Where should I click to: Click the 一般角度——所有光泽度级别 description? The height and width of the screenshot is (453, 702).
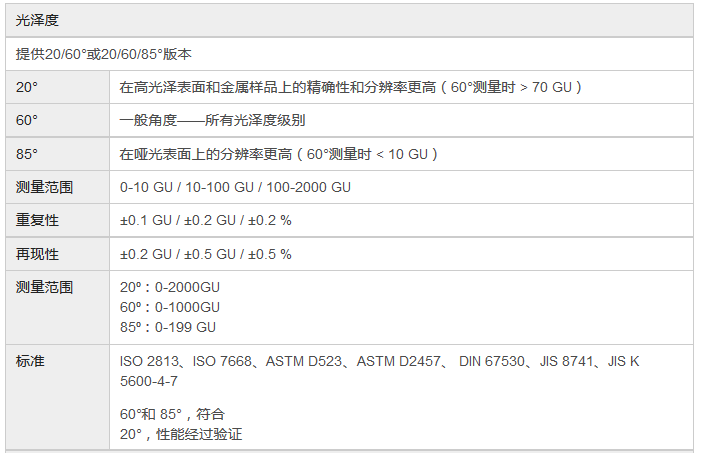click(x=212, y=120)
